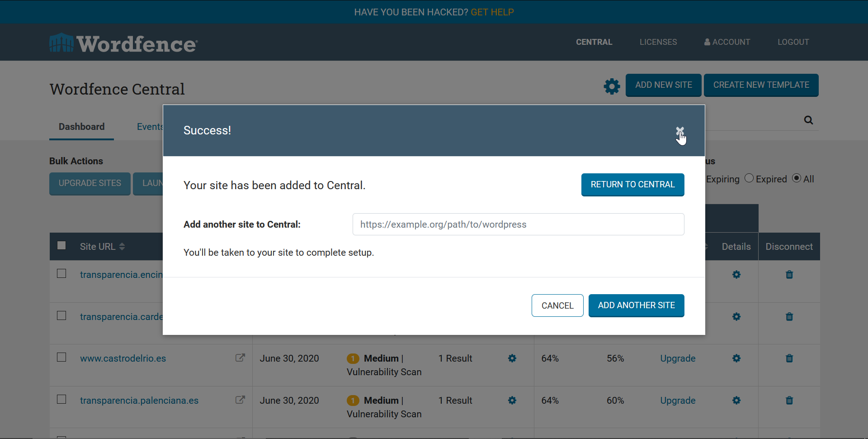Open details gear for the first site row
This screenshot has width=868, height=439.
[x=736, y=275]
